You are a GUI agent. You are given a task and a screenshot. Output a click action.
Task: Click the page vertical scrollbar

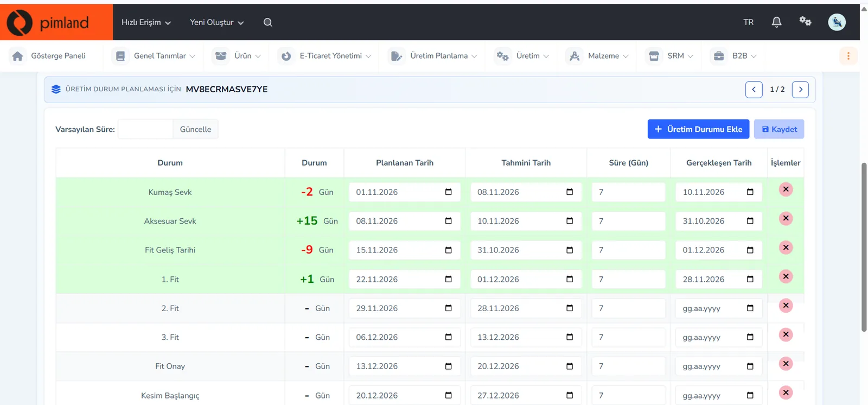pyautogui.click(x=864, y=247)
